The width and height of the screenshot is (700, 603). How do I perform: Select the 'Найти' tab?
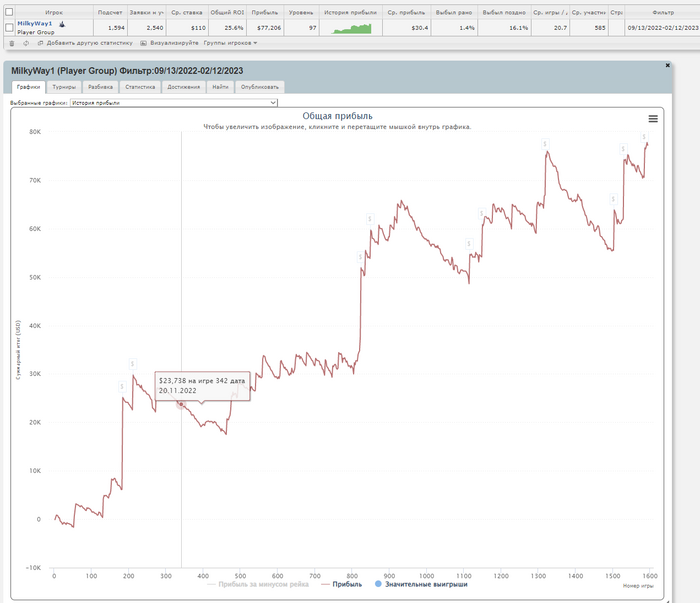click(220, 87)
